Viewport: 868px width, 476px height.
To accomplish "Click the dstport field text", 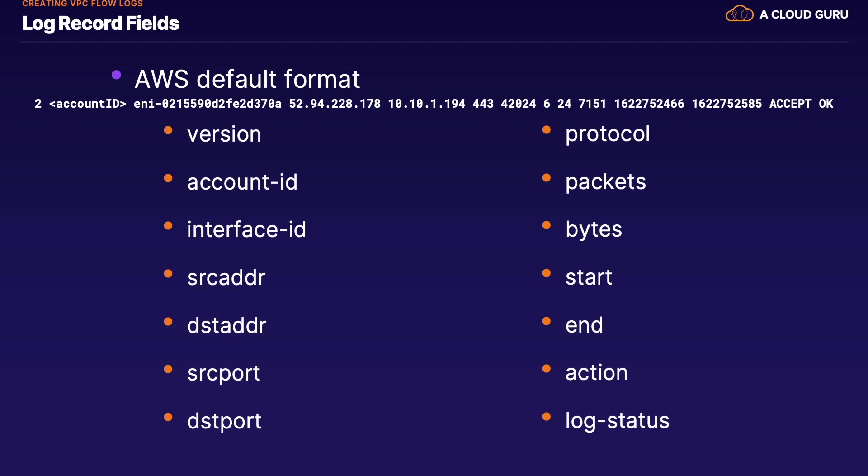I will pyautogui.click(x=224, y=421).
